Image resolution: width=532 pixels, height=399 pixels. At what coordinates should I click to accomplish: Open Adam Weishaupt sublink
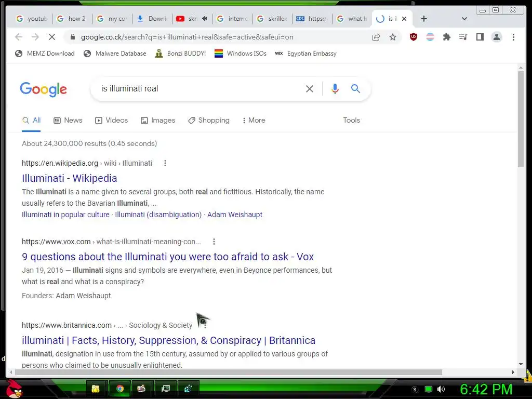(235, 215)
